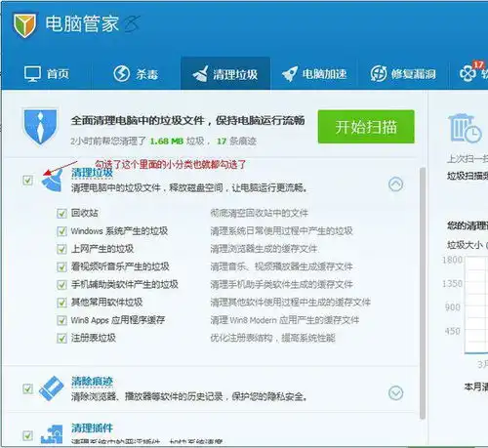Toggle the 清理垃圾 section checkbox
488x448 pixels.
click(27, 180)
